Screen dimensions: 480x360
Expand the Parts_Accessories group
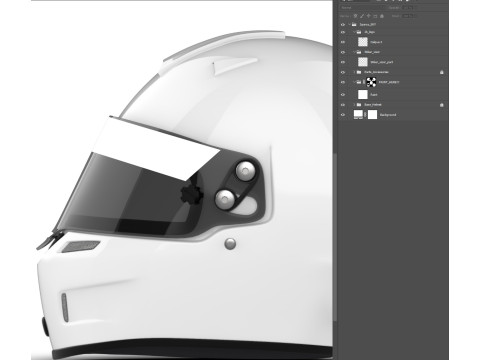coord(354,72)
